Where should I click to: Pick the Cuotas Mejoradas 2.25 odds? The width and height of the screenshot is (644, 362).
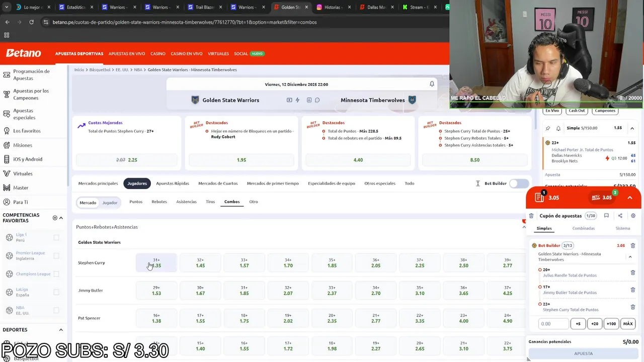[x=127, y=160]
